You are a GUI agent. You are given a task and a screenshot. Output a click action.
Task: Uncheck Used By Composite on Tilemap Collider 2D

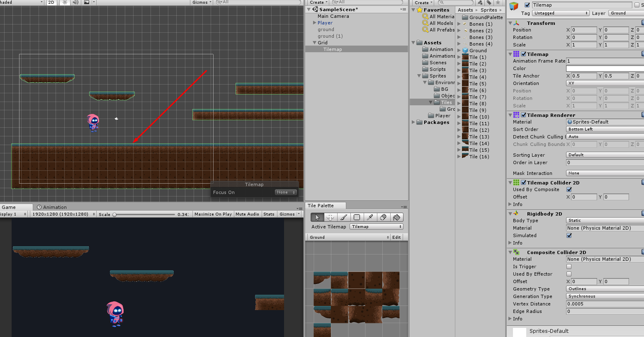pyautogui.click(x=569, y=189)
